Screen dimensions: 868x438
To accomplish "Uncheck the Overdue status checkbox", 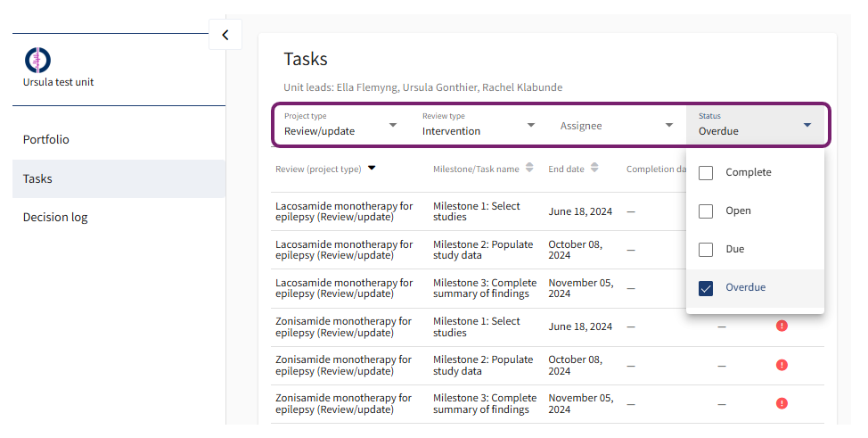I will coord(706,288).
